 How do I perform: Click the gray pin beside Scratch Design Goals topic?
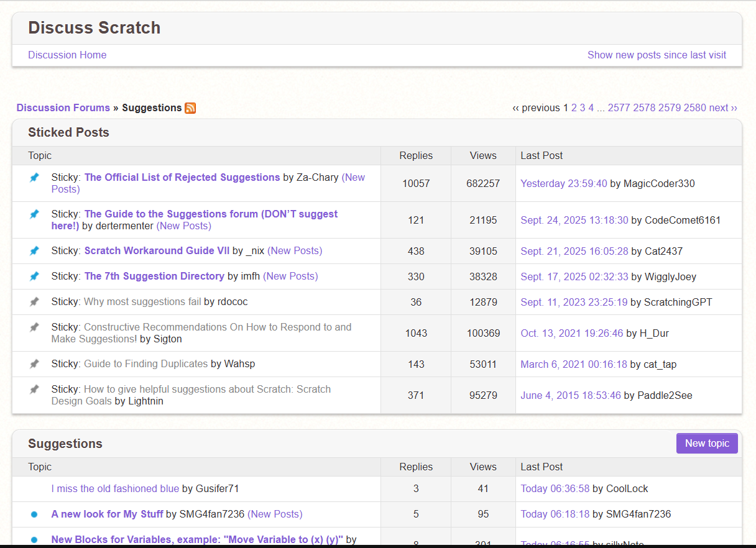click(x=35, y=390)
